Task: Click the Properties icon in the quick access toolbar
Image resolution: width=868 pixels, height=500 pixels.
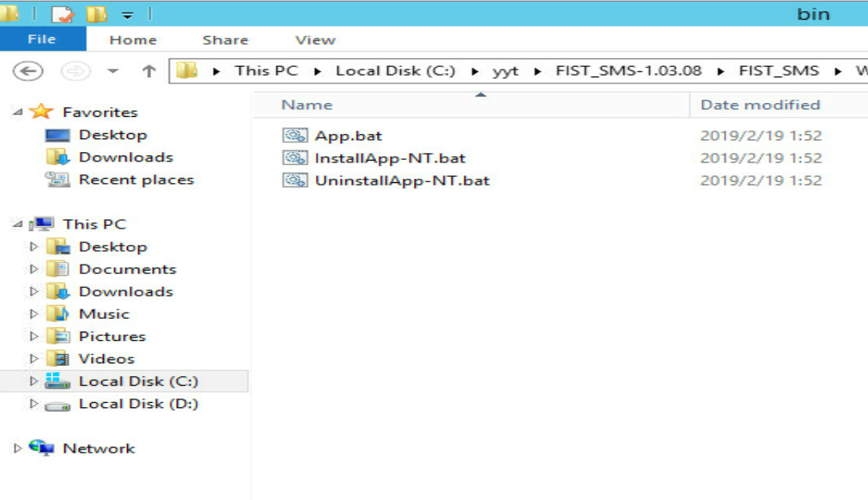Action: click(x=63, y=14)
